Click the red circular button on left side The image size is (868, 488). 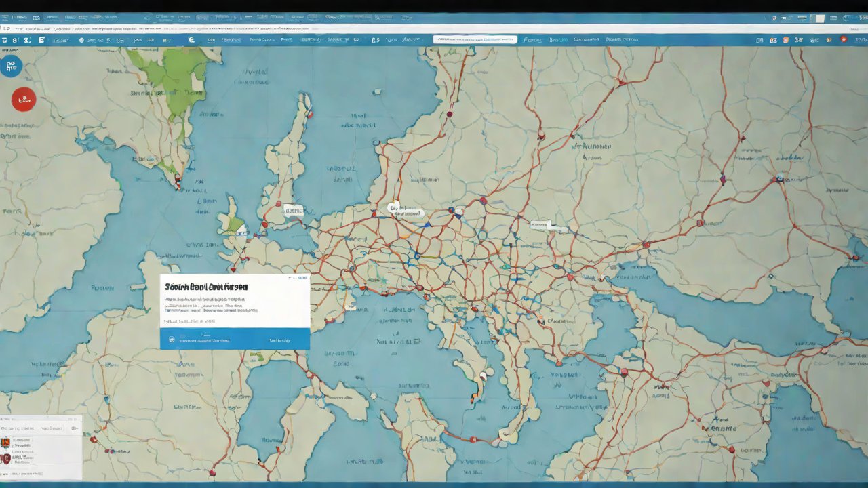pyautogui.click(x=23, y=100)
